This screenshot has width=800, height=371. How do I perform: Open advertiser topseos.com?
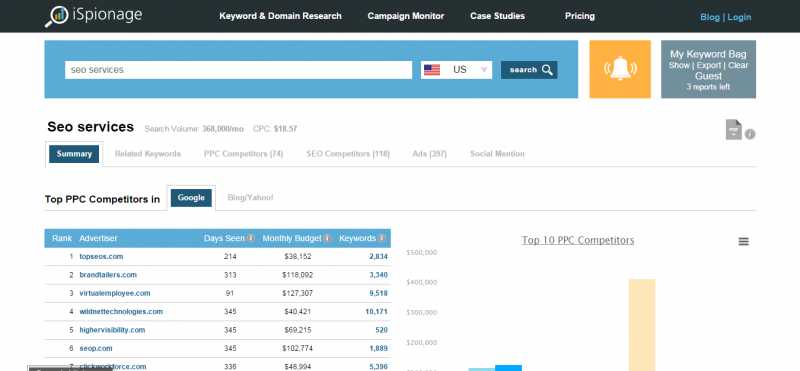pyautogui.click(x=101, y=257)
